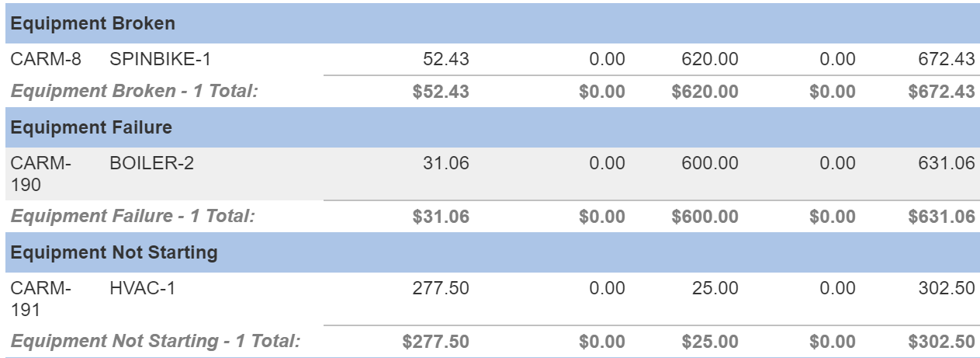
Task: Select the CARM-191 work order ID
Action: (x=41, y=299)
